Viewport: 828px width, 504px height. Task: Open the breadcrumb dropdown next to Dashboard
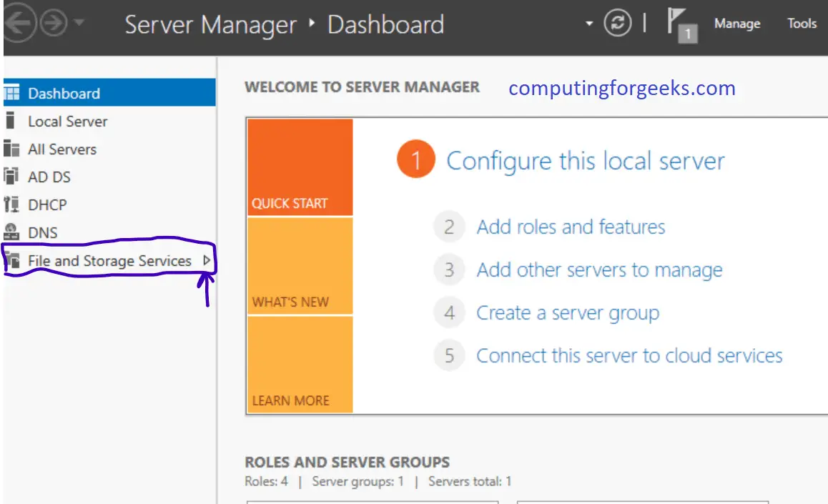[x=588, y=23]
